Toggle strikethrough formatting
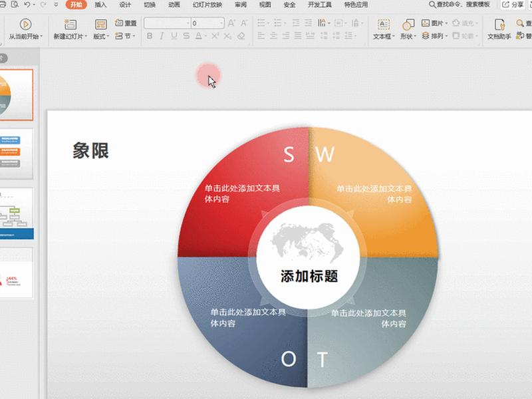 tap(186, 36)
